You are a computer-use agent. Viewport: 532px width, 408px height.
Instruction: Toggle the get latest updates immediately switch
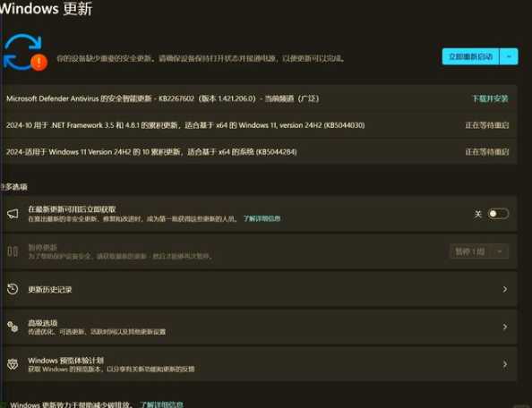(x=498, y=214)
